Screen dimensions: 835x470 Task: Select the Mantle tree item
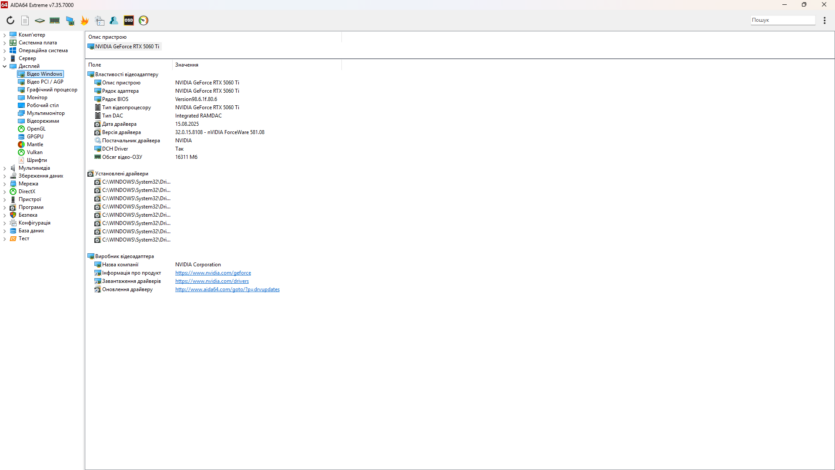tap(35, 144)
